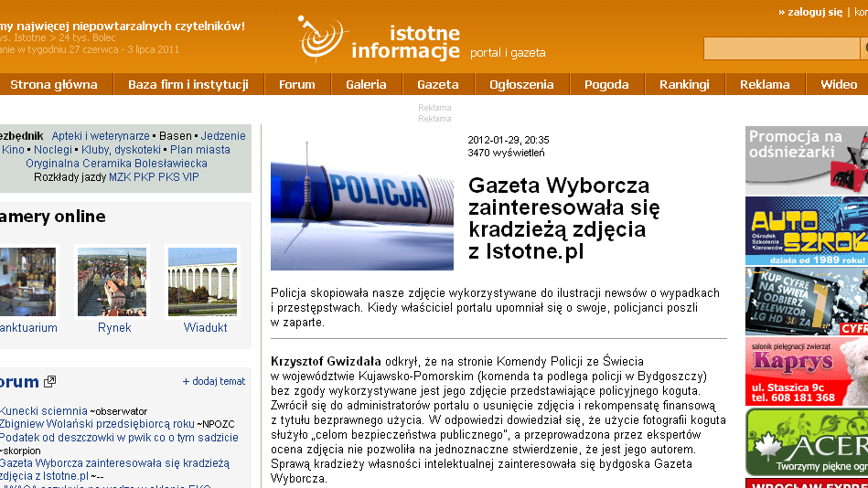Open the Jedzenie link
The height and width of the screenshot is (488, 868).
pyautogui.click(x=223, y=136)
